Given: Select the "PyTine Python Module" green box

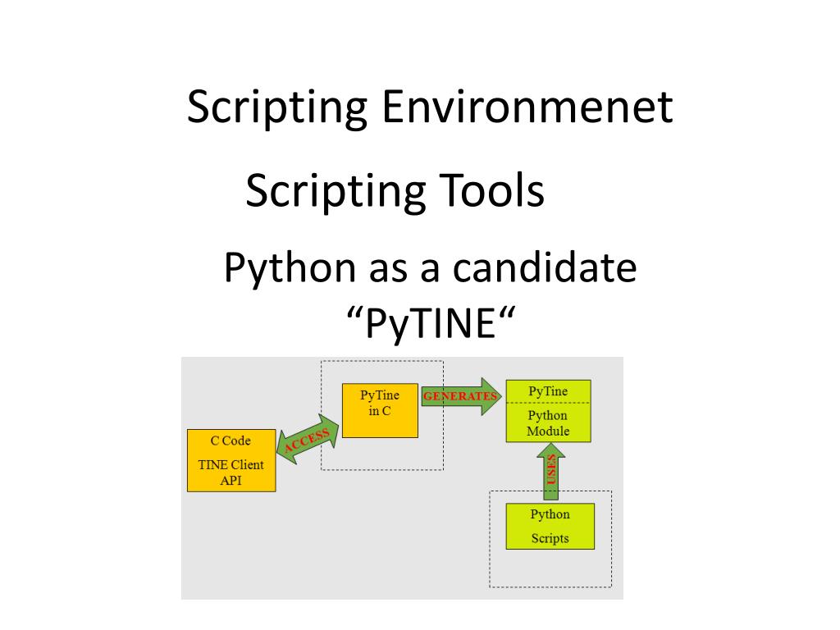Looking at the screenshot, I should click(548, 411).
